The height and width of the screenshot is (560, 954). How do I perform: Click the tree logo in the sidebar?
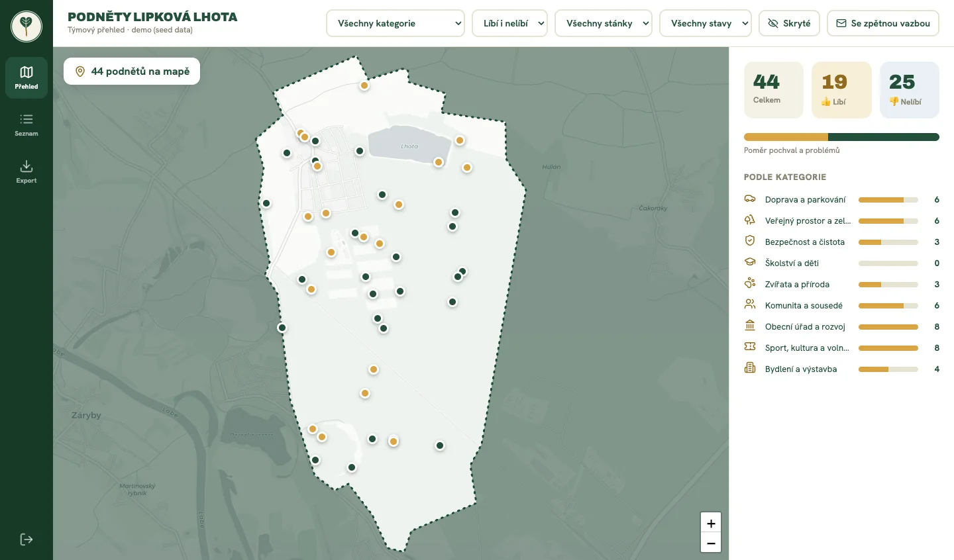point(26,26)
